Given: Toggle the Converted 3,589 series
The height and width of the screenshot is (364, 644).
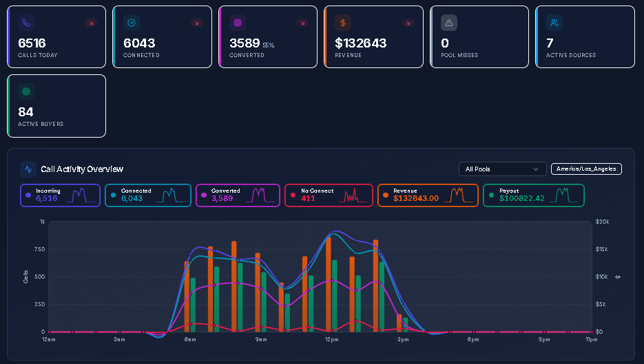Looking at the screenshot, I should (x=238, y=195).
